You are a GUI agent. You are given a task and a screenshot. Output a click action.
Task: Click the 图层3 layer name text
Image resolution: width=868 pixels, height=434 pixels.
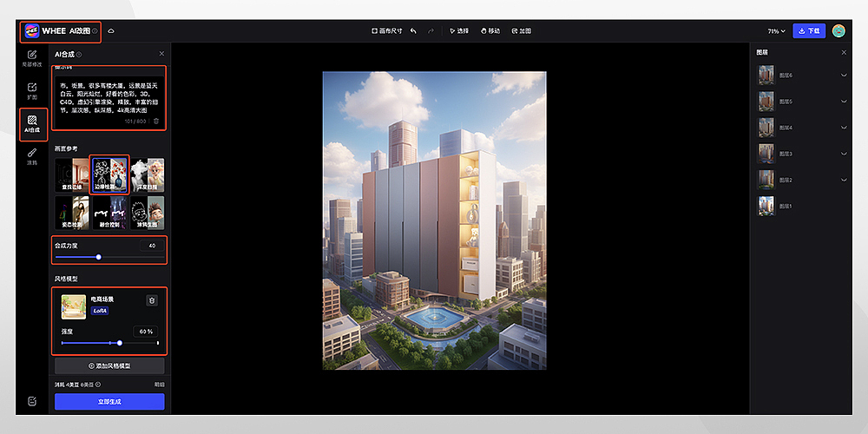[x=786, y=154]
